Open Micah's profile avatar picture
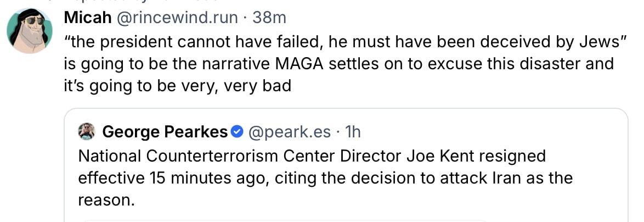 pos(30,32)
